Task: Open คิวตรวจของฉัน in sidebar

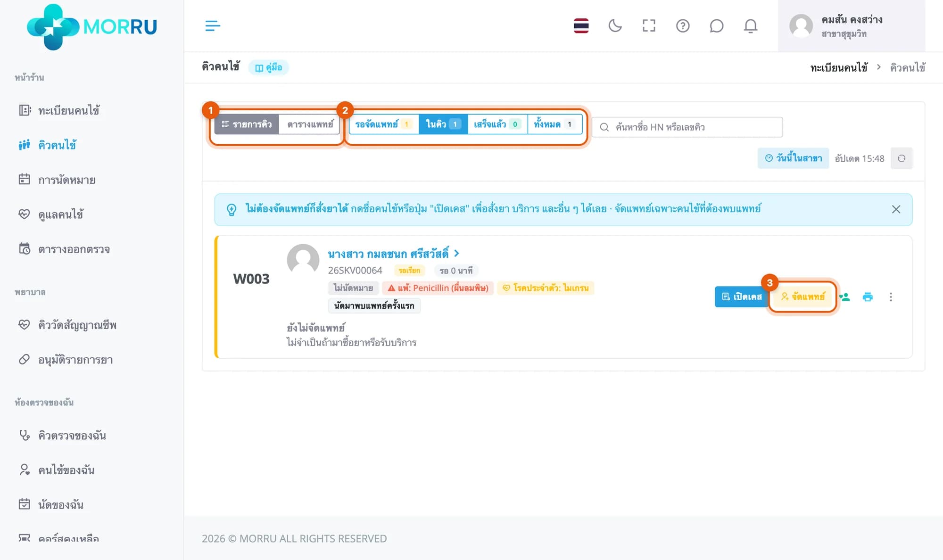Action: (x=72, y=435)
